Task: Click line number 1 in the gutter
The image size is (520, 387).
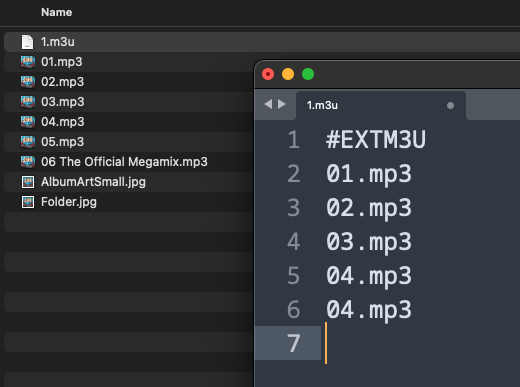Action: [x=293, y=140]
